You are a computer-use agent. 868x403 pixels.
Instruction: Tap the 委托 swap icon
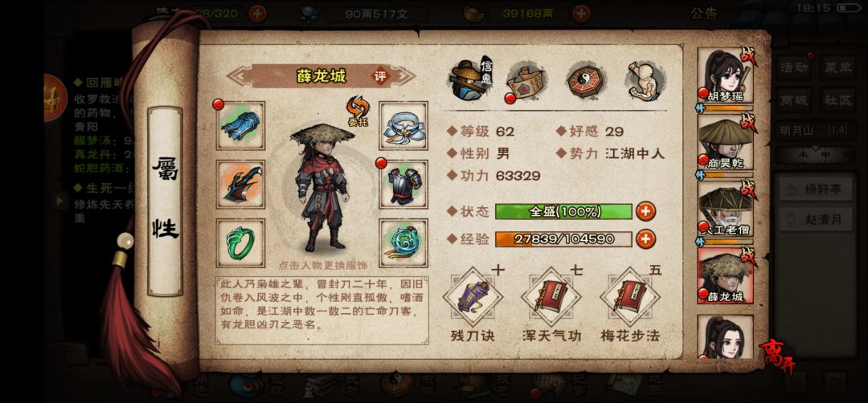point(358,111)
